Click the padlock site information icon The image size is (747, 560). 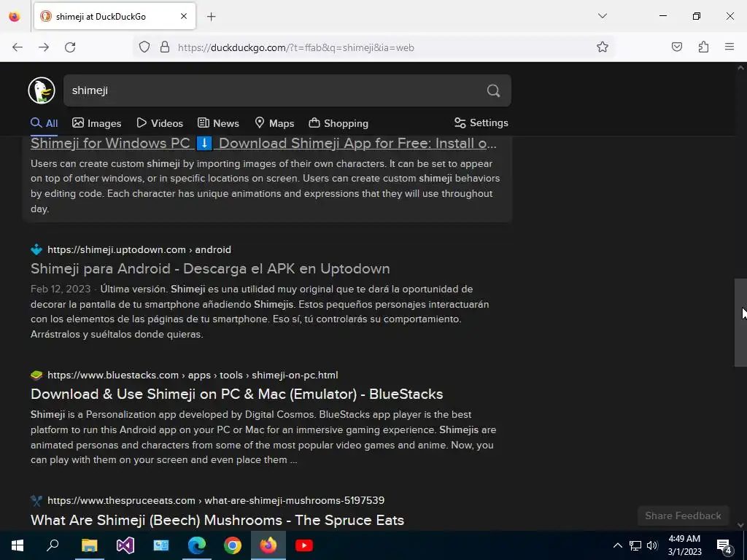(x=165, y=47)
